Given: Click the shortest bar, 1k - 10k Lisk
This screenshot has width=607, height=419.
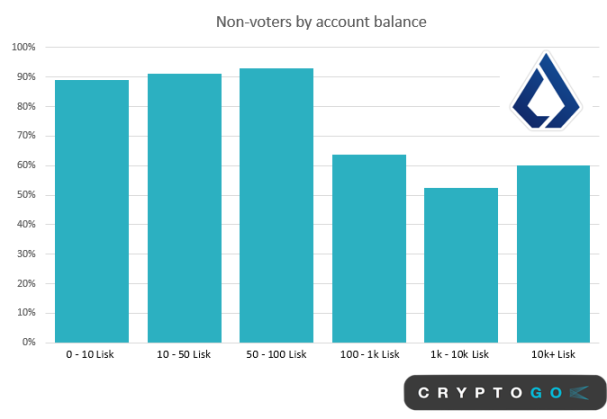Looking at the screenshot, I should 461,265.
